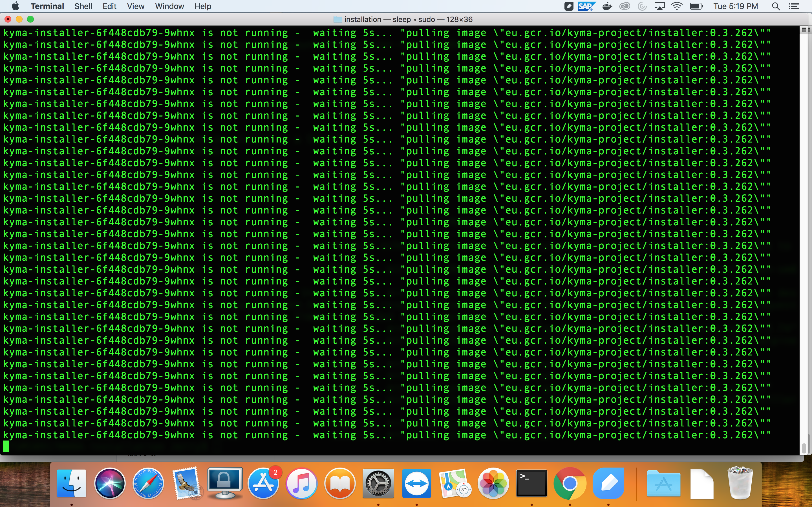Open App Store showing 2 pending updates
Viewport: 812px width, 507px height.
click(263, 484)
